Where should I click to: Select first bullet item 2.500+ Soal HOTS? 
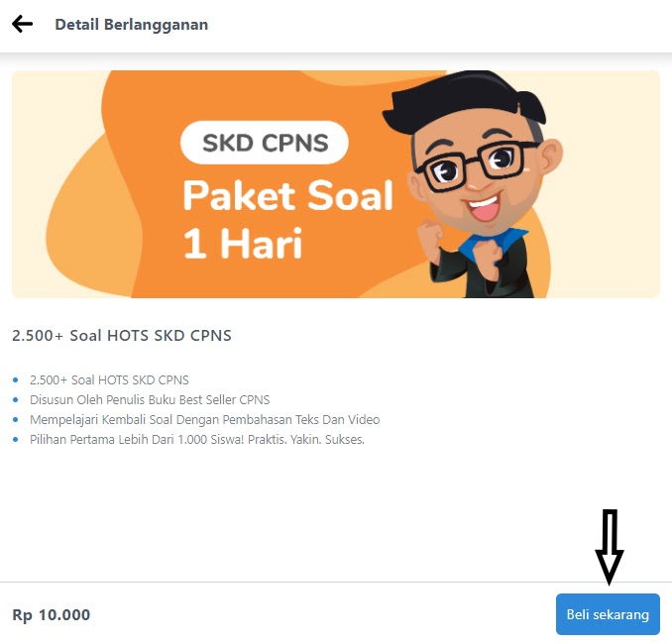tap(109, 380)
